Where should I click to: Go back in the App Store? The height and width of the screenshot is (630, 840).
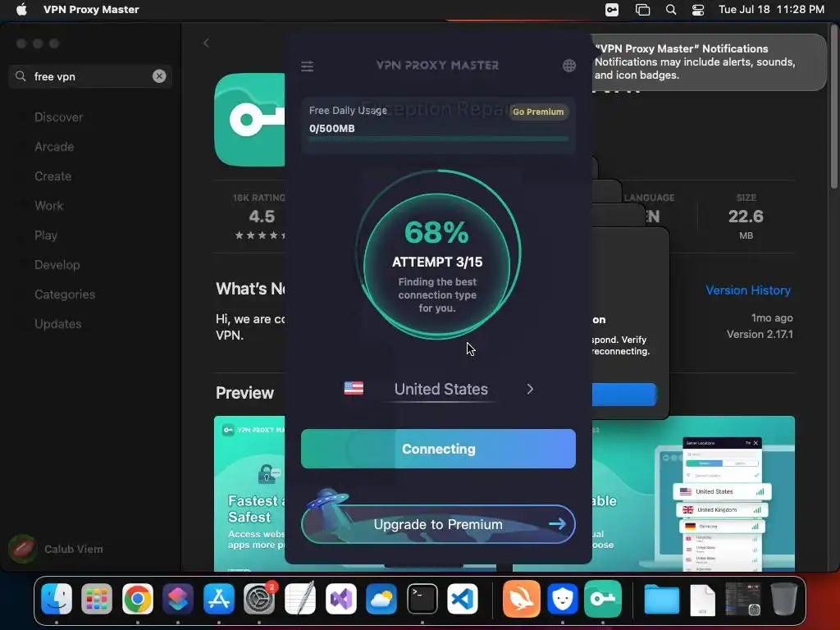(x=206, y=43)
